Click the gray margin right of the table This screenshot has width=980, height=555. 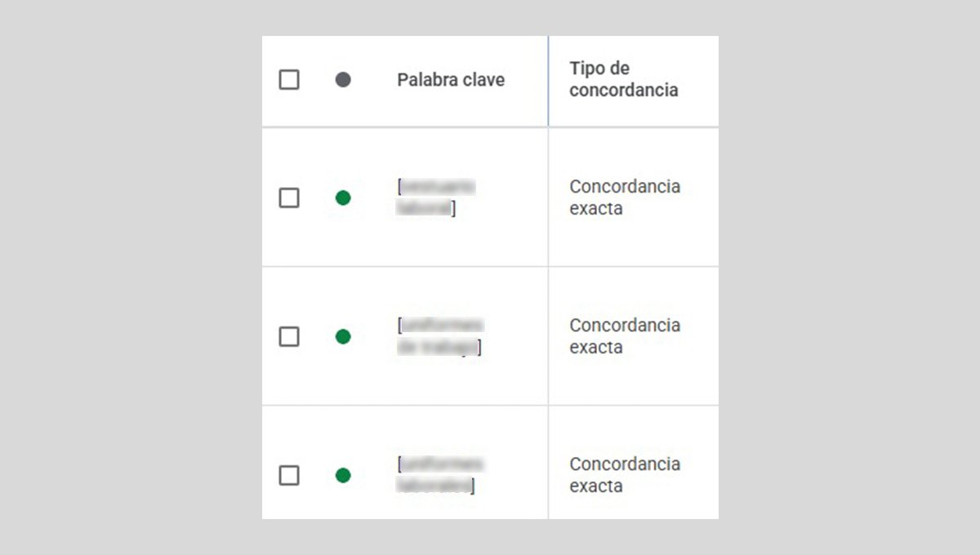click(849, 277)
